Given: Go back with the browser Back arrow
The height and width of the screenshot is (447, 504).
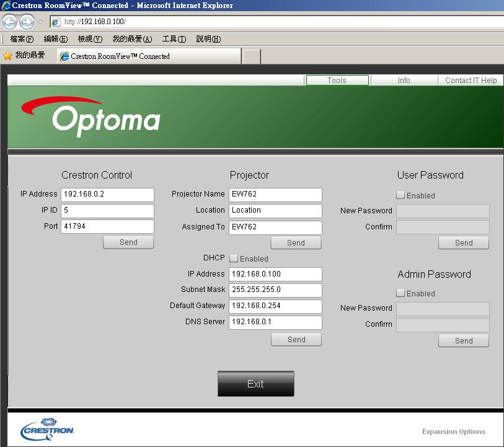Looking at the screenshot, I should pyautogui.click(x=9, y=22).
